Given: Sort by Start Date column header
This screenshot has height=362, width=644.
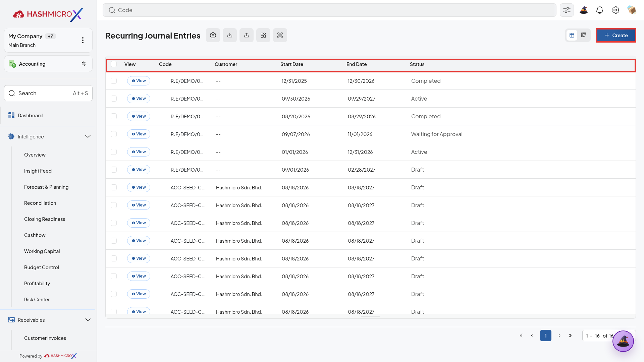Looking at the screenshot, I should (291, 64).
